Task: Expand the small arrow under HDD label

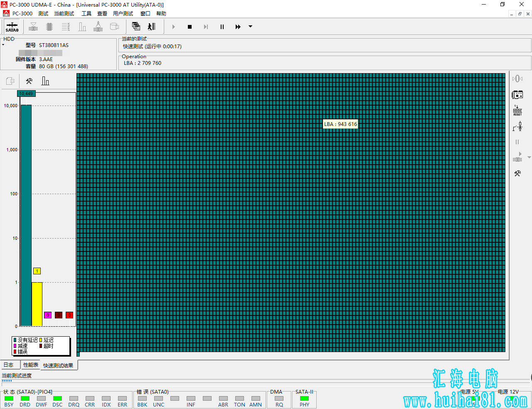Action: (x=3, y=45)
